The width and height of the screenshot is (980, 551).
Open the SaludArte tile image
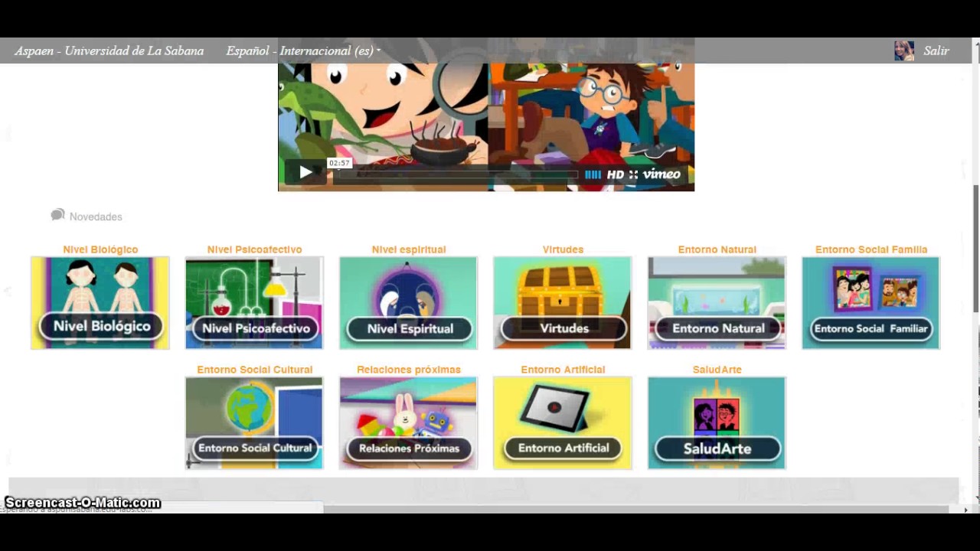717,423
